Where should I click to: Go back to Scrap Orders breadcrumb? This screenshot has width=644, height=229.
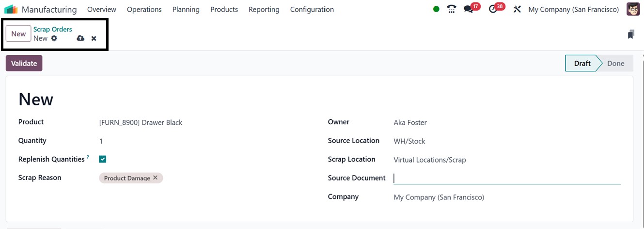coord(52,30)
